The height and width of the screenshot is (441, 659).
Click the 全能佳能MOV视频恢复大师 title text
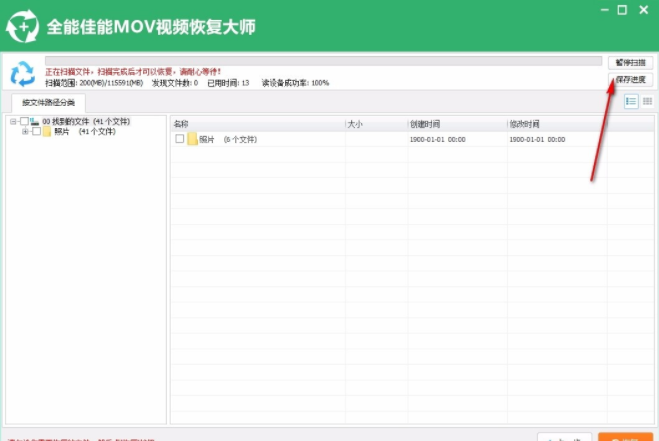point(151,27)
